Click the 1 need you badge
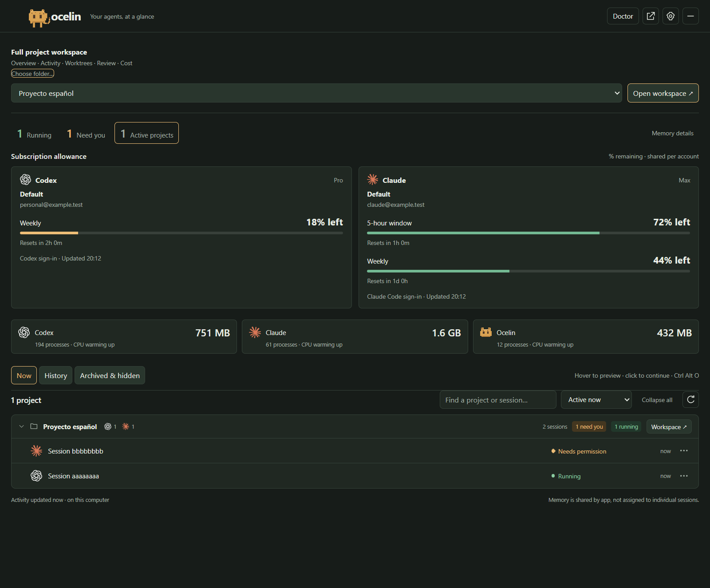The height and width of the screenshot is (588, 710). click(x=589, y=426)
